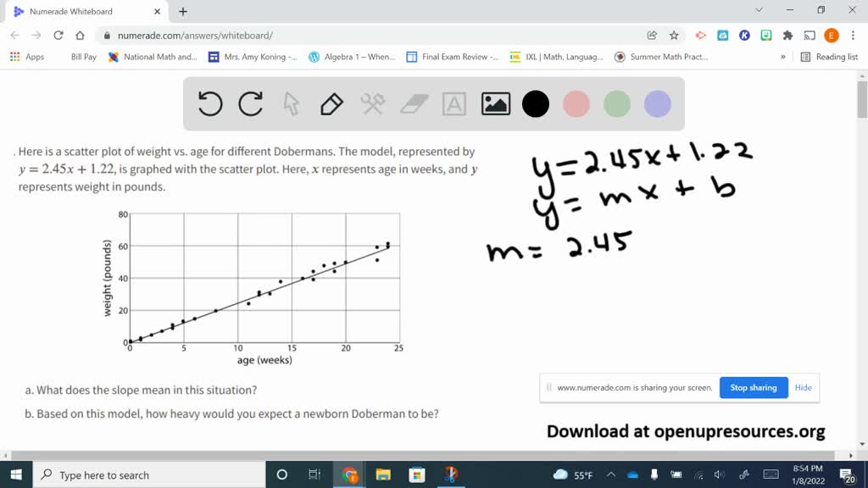The width and height of the screenshot is (868, 488).
Task: Select the cursor selection tool
Action: [x=289, y=103]
